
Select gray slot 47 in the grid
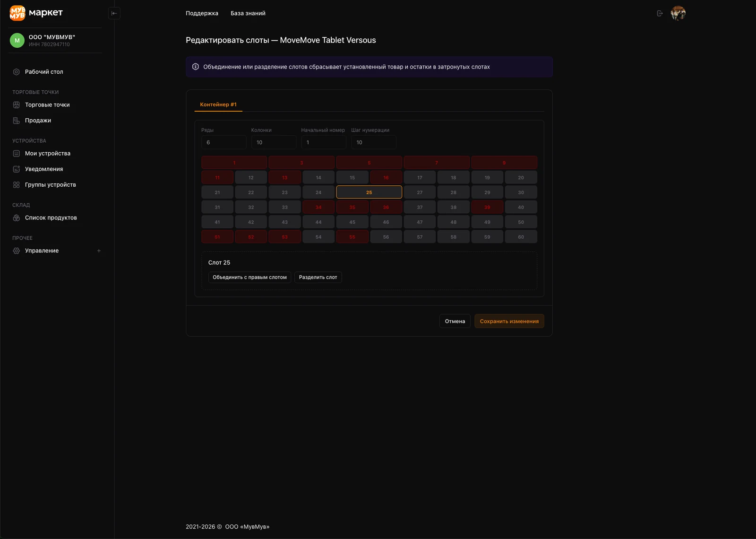point(420,222)
